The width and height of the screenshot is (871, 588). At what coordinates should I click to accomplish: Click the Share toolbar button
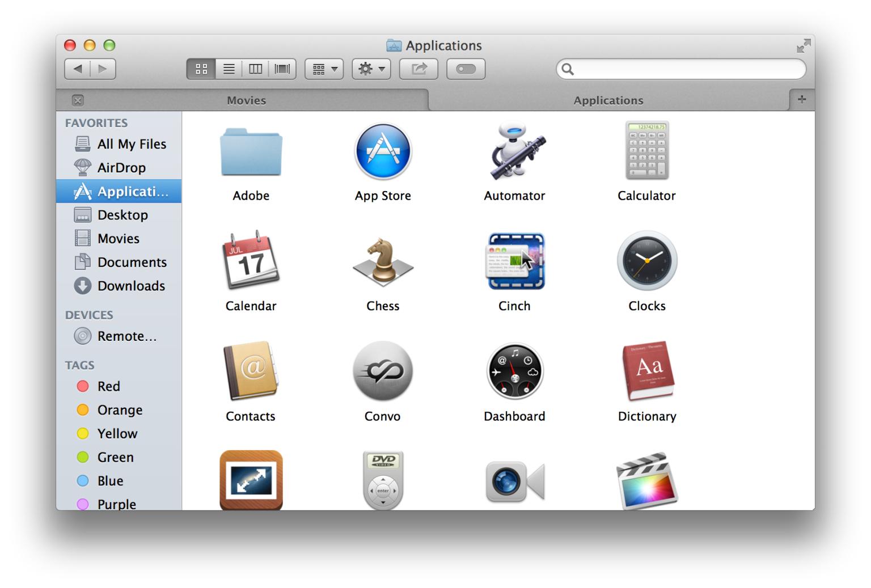[418, 69]
